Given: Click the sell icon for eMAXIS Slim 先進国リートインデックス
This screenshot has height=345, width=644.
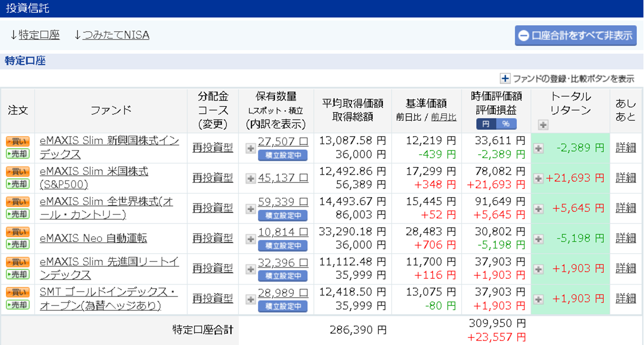Looking at the screenshot, I should click(x=18, y=275).
